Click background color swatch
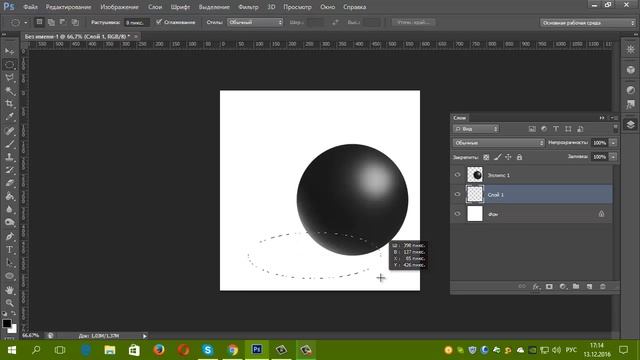Screen dimensions: 640x360 point(13,329)
